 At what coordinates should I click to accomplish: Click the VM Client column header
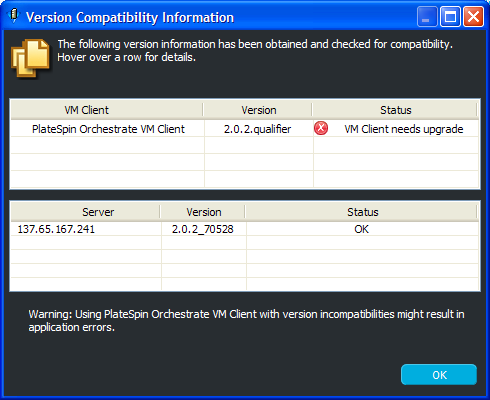(107, 110)
